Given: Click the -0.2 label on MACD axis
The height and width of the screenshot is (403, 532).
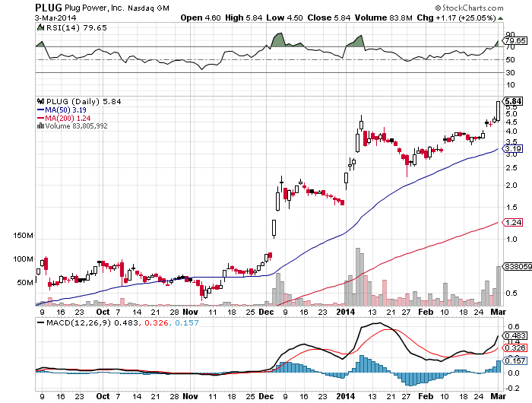Looking at the screenshot, I should point(511,388).
